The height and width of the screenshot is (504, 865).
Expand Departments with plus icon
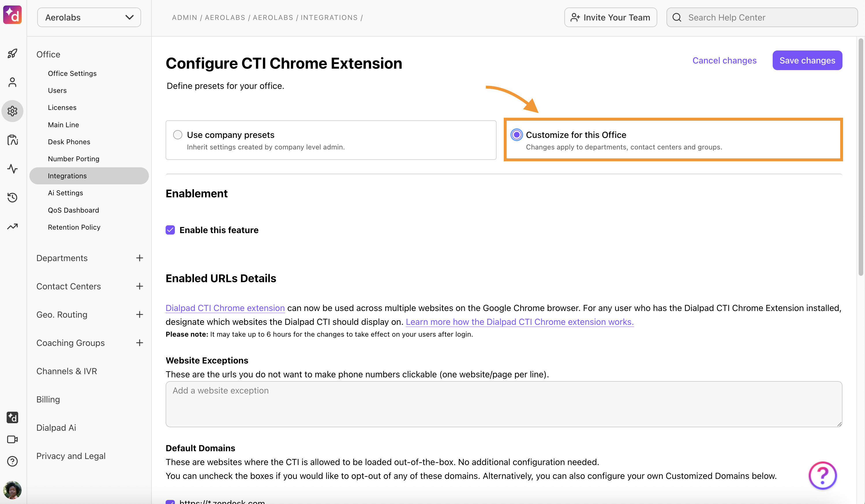pos(139,258)
